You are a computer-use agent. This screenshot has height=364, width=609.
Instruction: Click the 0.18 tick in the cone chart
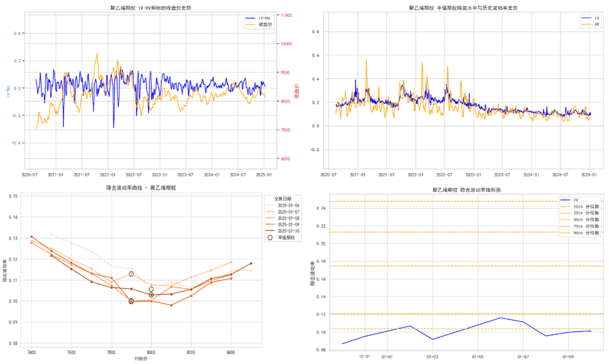pyautogui.click(x=321, y=261)
